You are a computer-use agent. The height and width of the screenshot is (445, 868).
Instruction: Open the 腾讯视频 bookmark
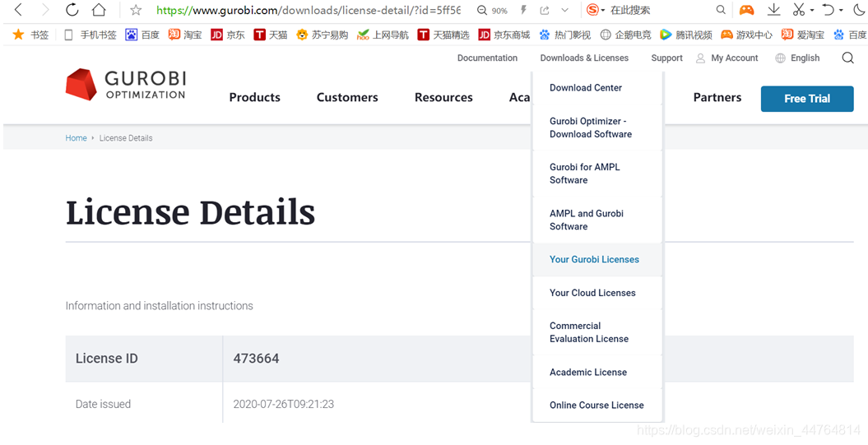[686, 35]
